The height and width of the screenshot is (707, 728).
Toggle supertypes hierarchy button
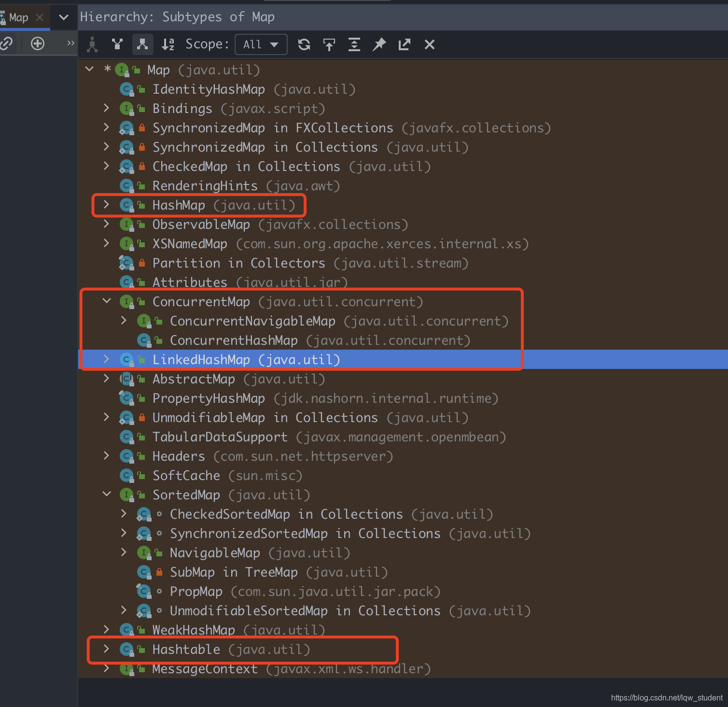tap(117, 44)
